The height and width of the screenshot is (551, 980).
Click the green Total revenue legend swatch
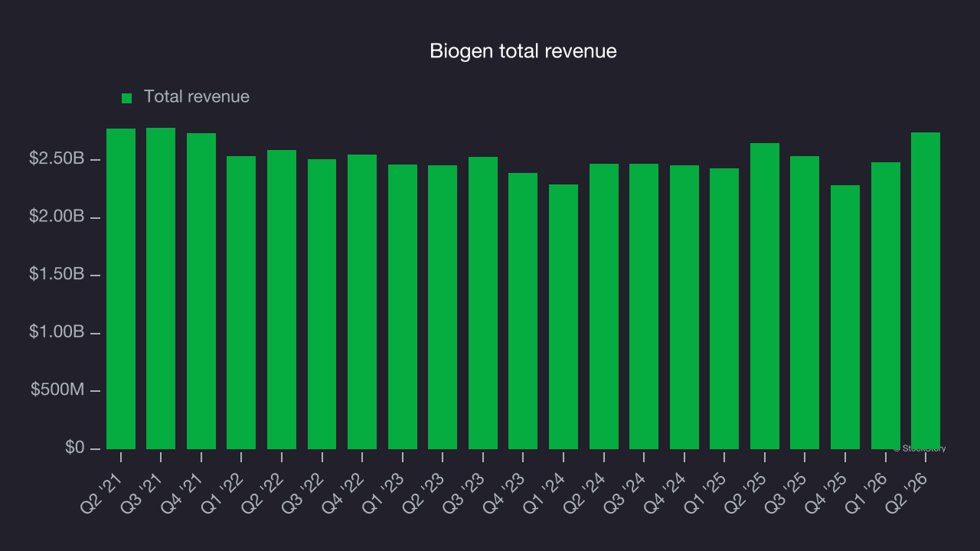pyautogui.click(x=127, y=98)
